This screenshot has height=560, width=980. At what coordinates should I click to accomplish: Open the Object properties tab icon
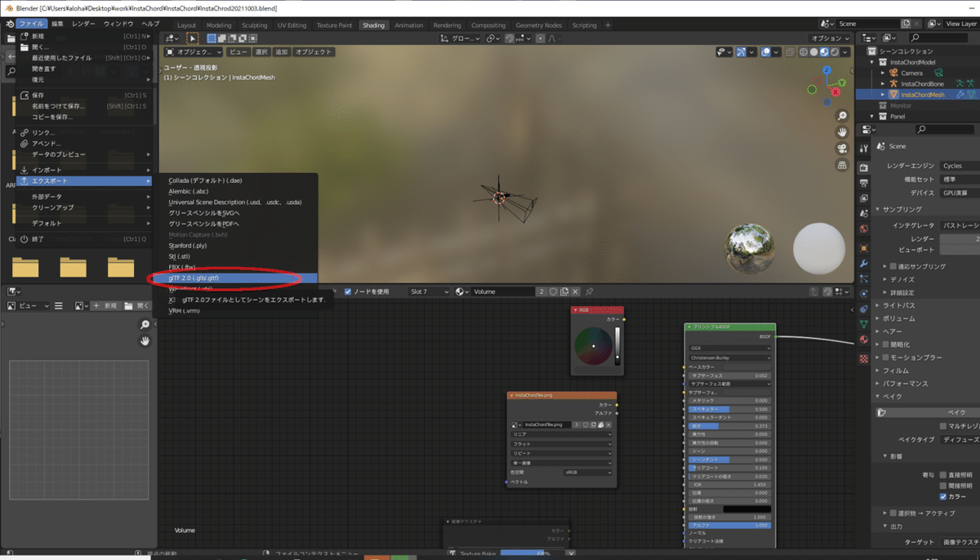[x=864, y=247]
